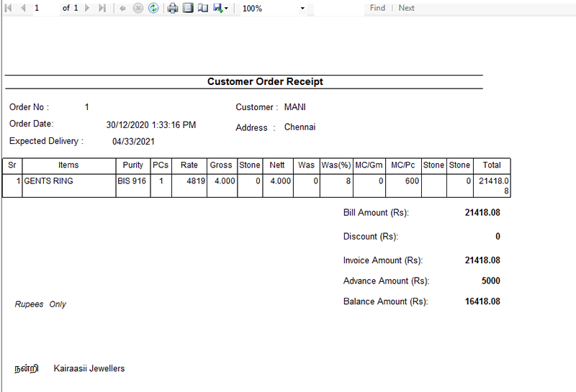Select Invoice Amount (Rs) label

(x=383, y=260)
